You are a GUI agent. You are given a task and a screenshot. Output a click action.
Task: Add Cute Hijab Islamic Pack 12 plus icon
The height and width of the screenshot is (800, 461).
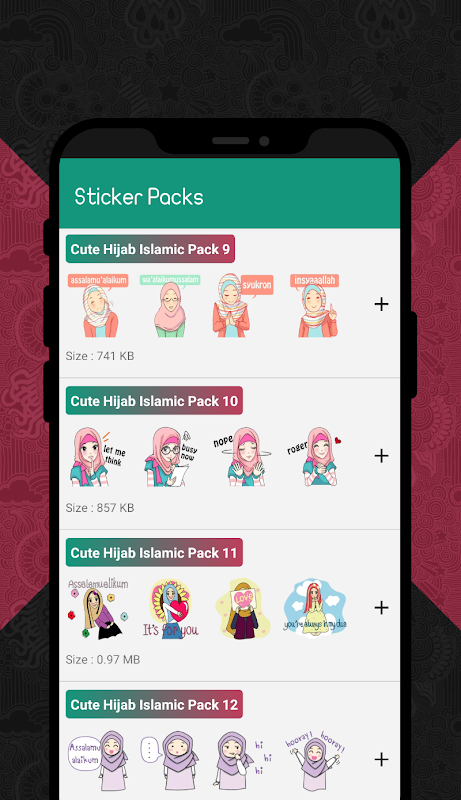(381, 759)
